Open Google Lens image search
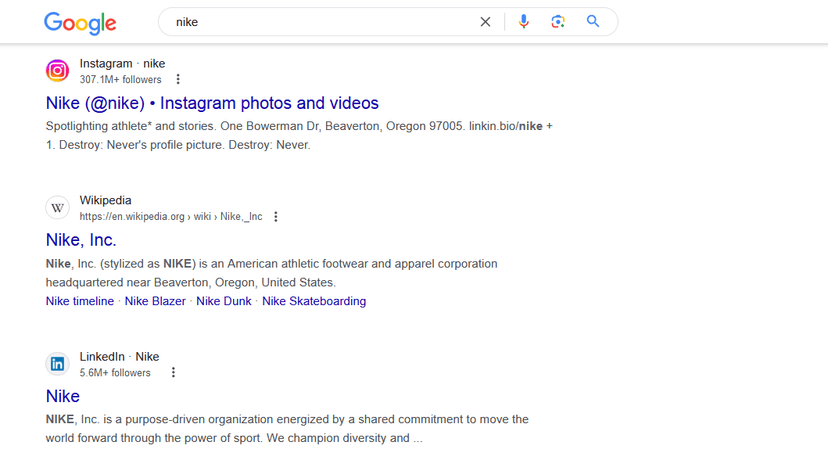This screenshot has height=468, width=828. pos(558,22)
